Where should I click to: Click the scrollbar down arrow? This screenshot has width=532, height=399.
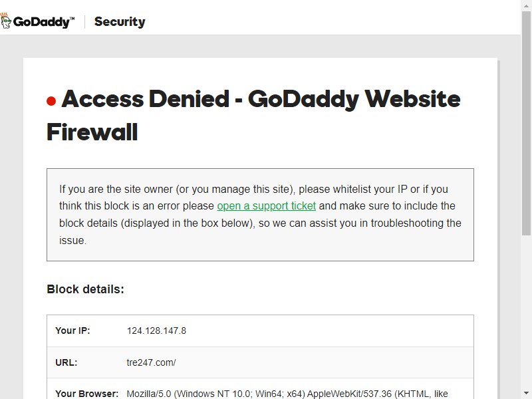point(527,394)
